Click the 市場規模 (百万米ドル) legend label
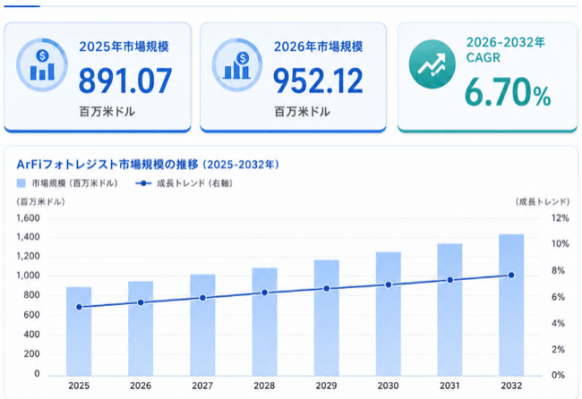Viewport: 582px width, 399px height. pos(75,183)
